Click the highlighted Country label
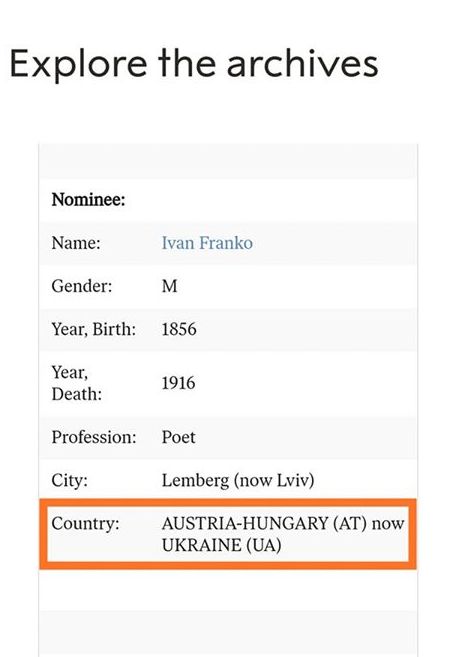The height and width of the screenshot is (657, 461). (x=85, y=523)
